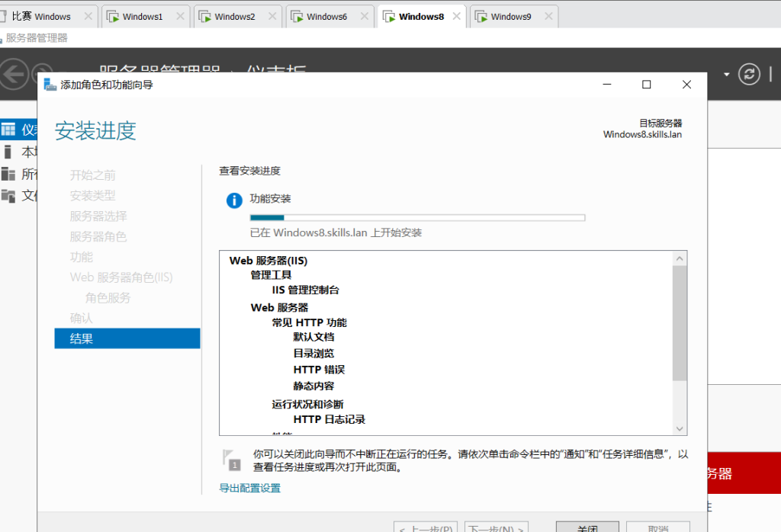Click the notification flag icon
Viewport: 781px width, 532px height.
(231, 459)
